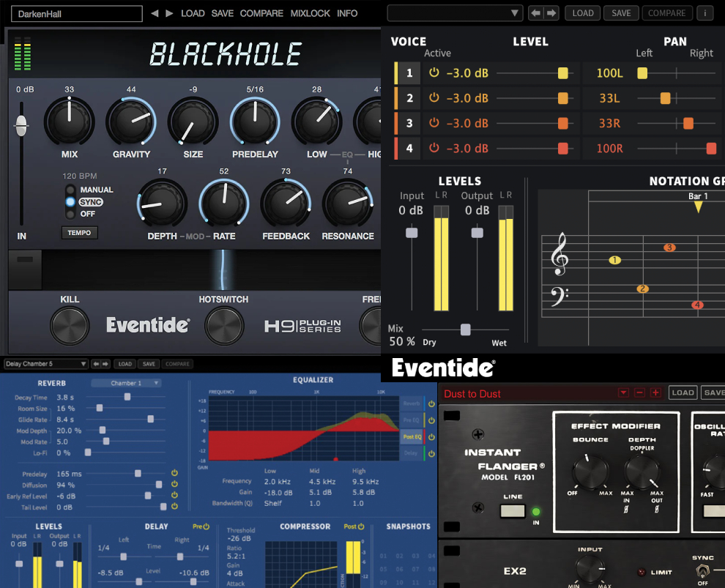
Task: Toggle Reverb curve power icon in Equalizer
Action: pos(431,403)
